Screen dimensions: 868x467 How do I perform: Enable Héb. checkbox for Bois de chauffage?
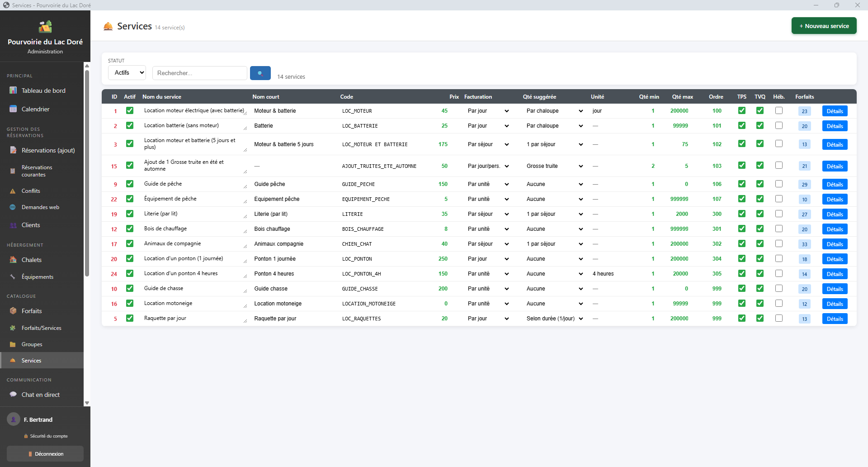coord(779,229)
